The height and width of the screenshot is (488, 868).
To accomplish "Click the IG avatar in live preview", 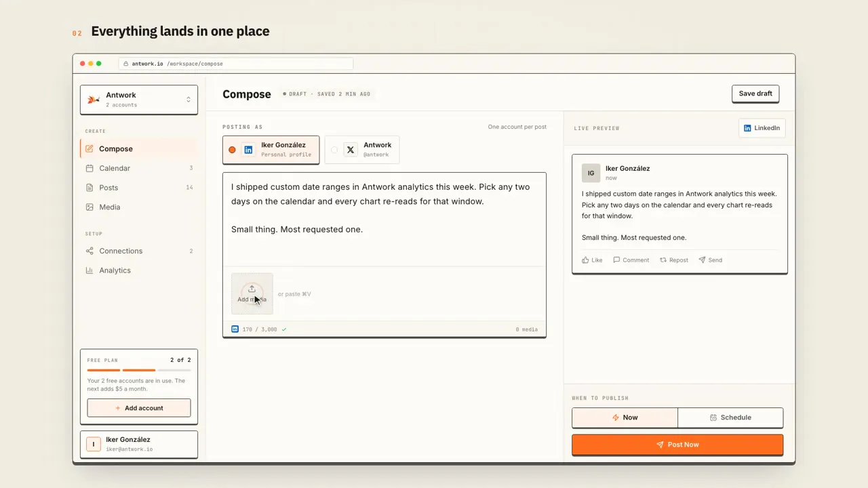I will (x=591, y=173).
